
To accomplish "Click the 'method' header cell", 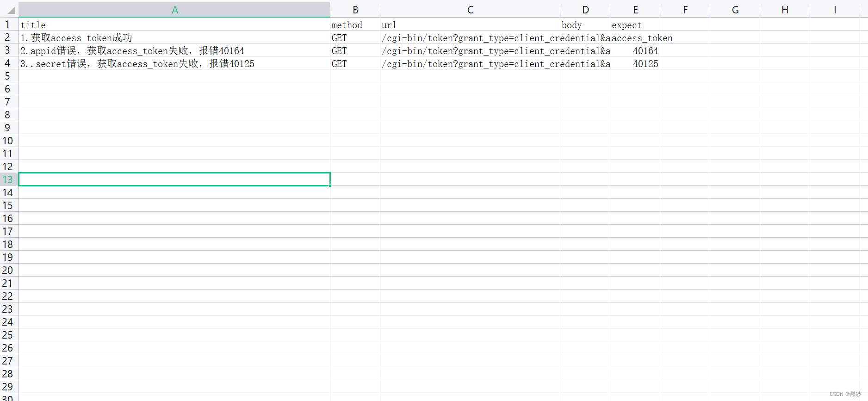I will click(x=355, y=25).
